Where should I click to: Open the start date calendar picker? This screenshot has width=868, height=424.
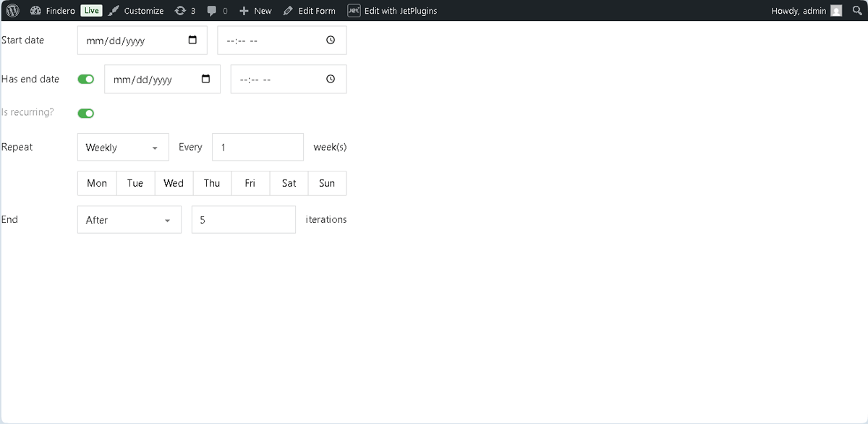193,40
